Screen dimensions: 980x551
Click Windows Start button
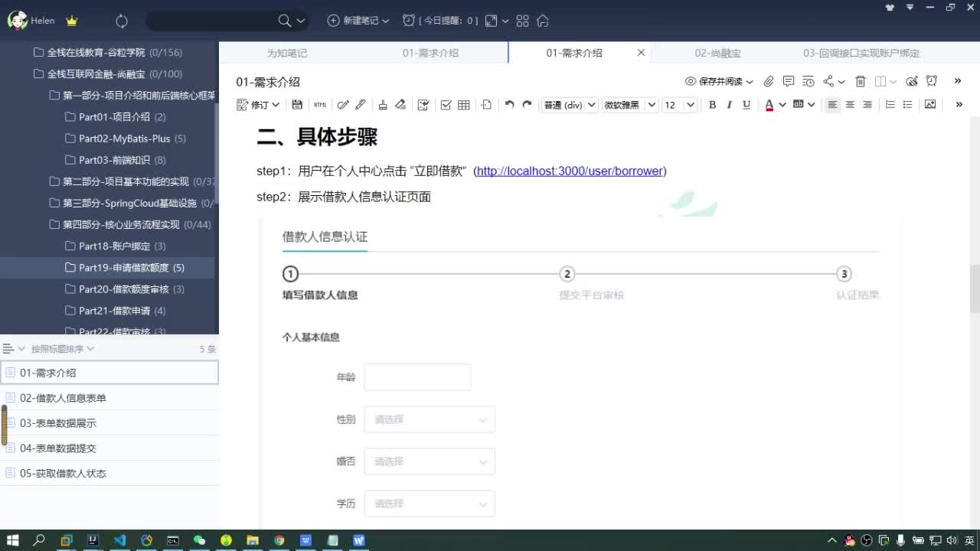12,540
